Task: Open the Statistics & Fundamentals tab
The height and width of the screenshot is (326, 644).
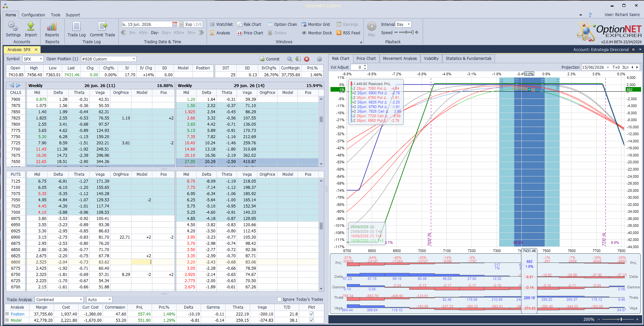Action: click(x=468, y=58)
